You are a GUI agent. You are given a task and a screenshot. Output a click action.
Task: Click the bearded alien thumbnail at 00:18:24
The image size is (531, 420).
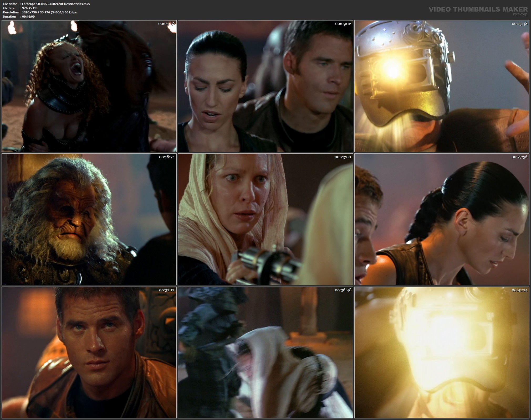pos(89,219)
